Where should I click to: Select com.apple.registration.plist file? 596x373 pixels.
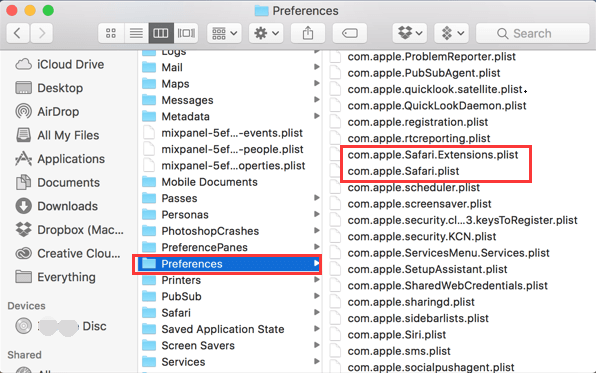pyautogui.click(x=418, y=122)
